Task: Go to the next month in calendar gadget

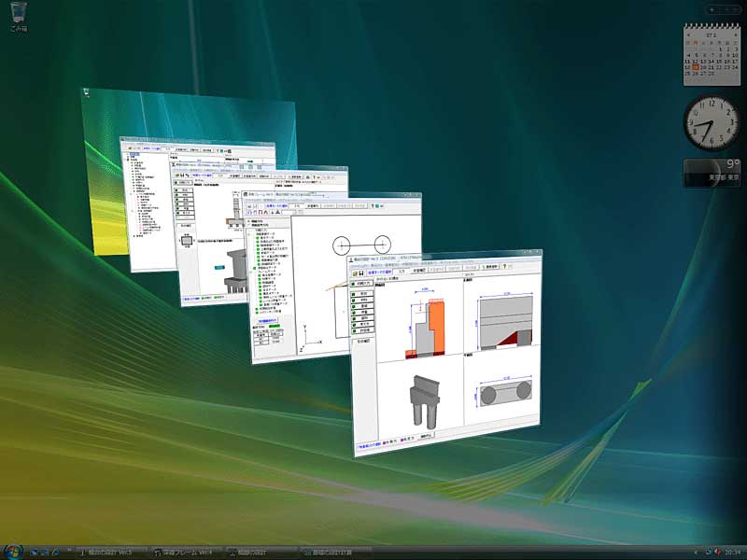Action: coord(735,35)
